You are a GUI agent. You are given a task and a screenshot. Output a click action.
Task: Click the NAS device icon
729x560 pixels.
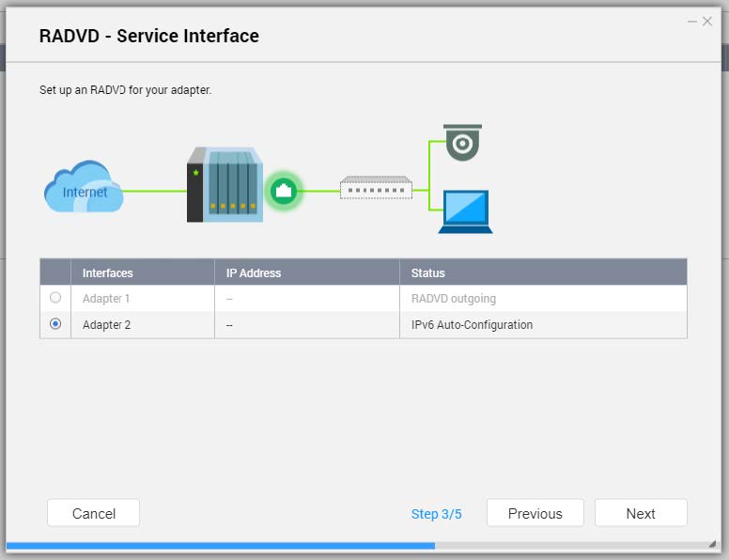click(x=225, y=185)
